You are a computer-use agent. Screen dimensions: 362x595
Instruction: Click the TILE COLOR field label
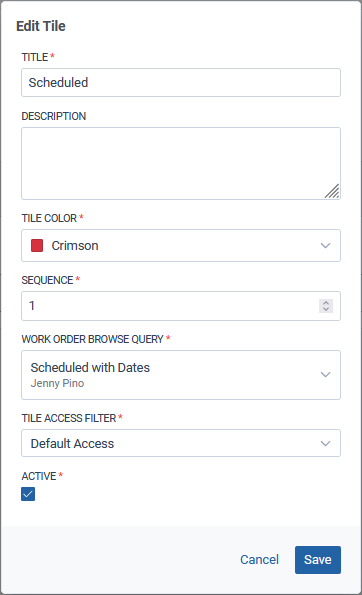[49, 218]
